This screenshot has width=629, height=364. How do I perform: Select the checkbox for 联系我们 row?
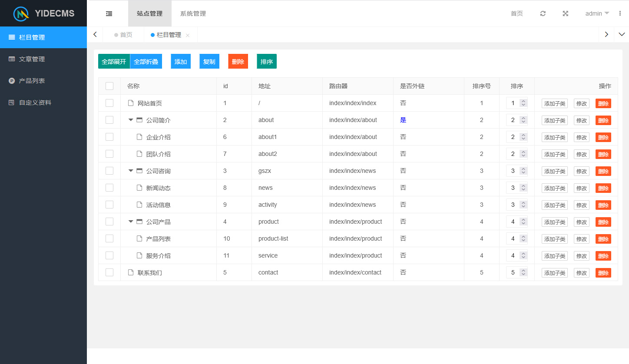[x=109, y=272]
